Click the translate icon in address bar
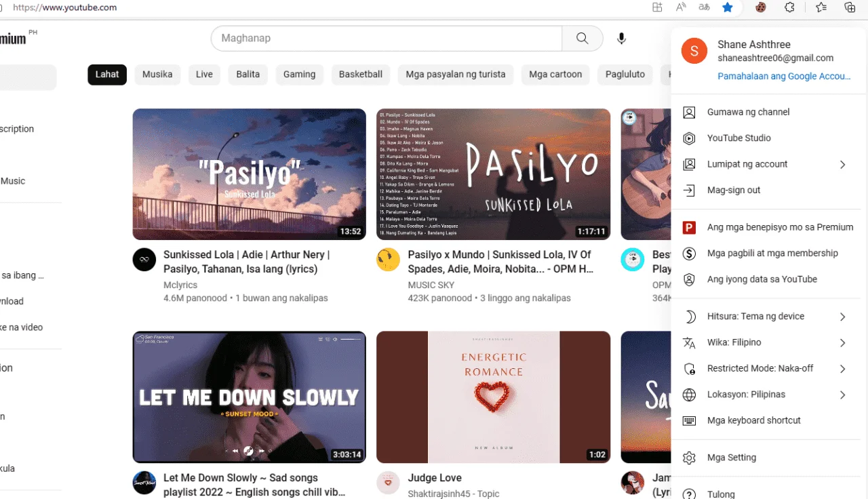 pyautogui.click(x=704, y=7)
